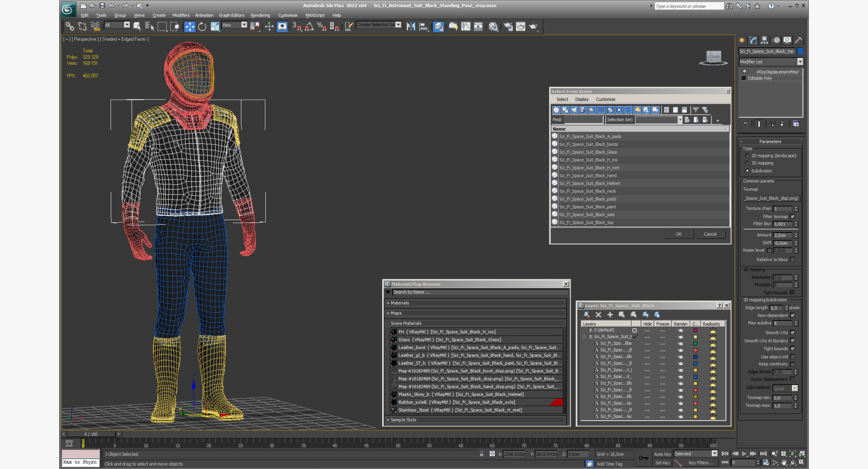
Task: Open Selection Set dropdown in Select From Scene
Action: tap(680, 120)
